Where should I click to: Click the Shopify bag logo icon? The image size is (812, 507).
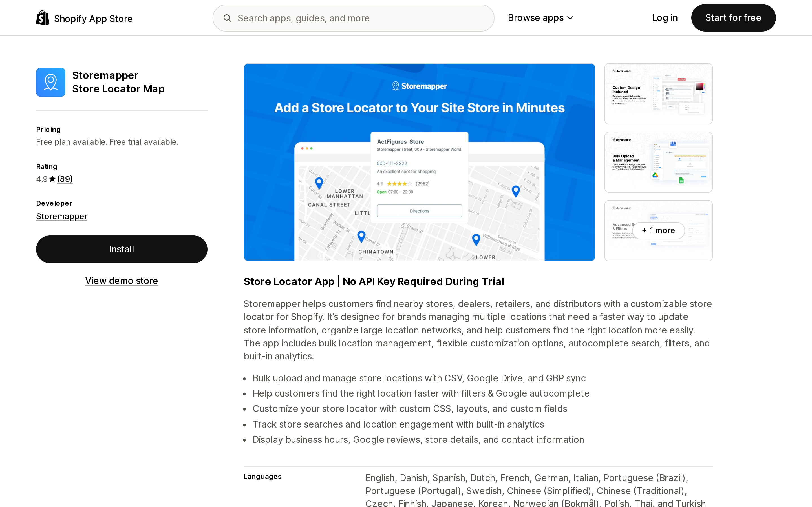[x=43, y=18]
